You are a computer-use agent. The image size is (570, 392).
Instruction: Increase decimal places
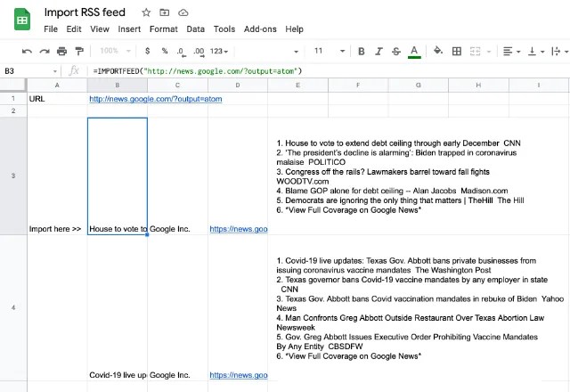click(x=199, y=52)
